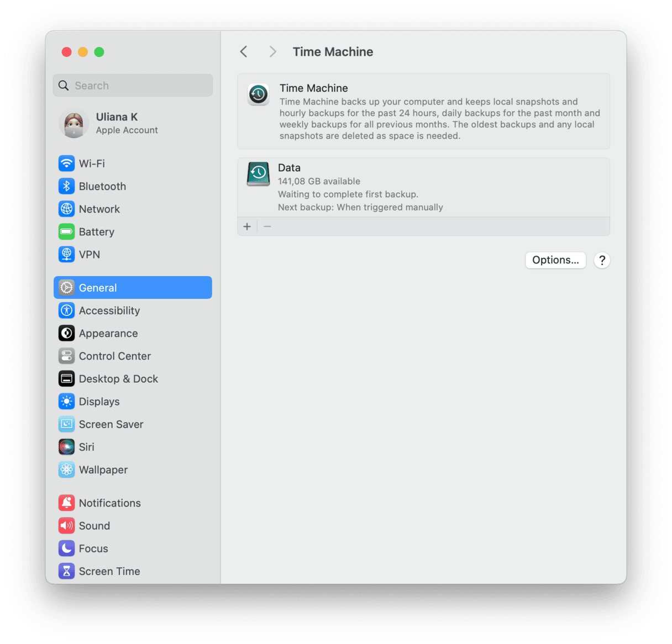Go back with the left chevron
This screenshot has width=672, height=644.
pos(244,52)
